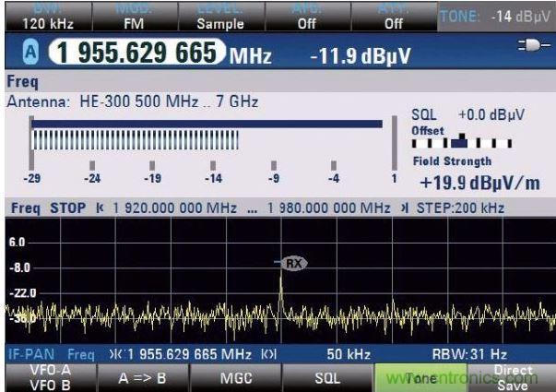Toggle squelch with SQL softkey
Viewport: 556px width, 392px height.
(324, 377)
